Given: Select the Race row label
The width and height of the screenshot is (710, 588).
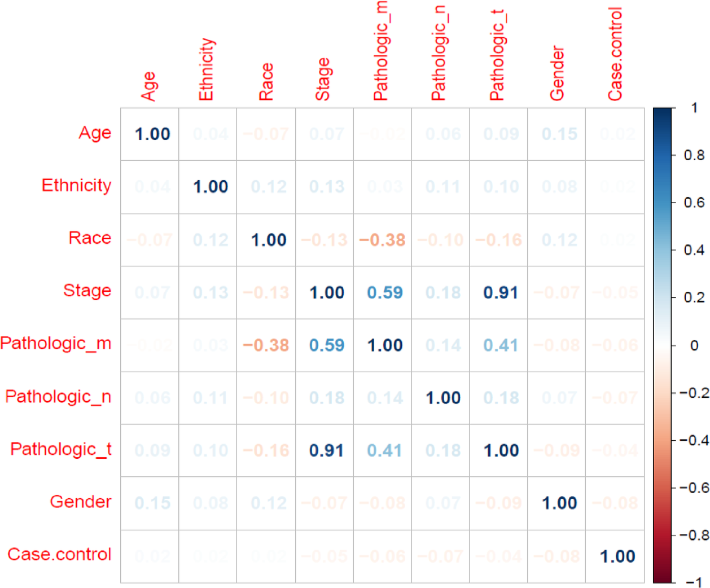Looking at the screenshot, I should point(90,238).
